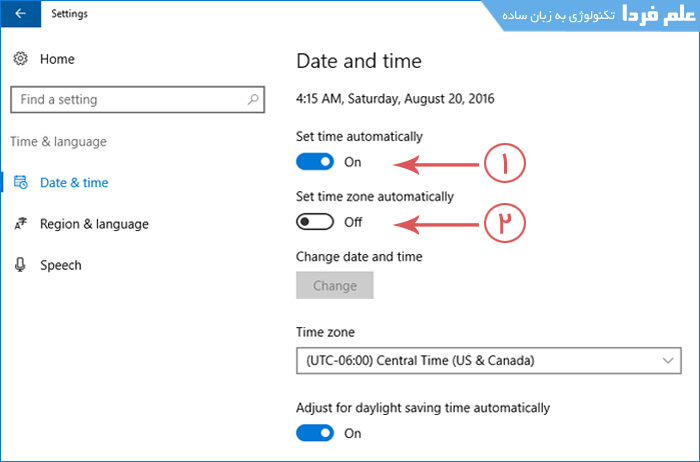This screenshot has width=700, height=462.
Task: Click the Speech microphone icon
Action: pyautogui.click(x=20, y=265)
